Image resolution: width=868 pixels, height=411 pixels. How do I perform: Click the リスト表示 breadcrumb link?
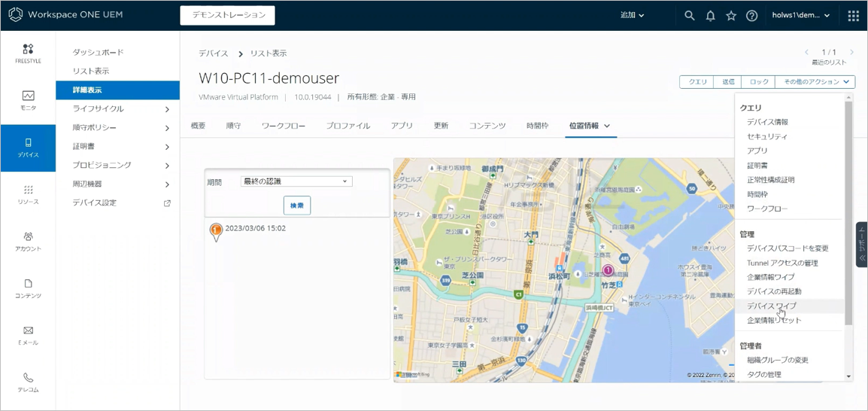point(269,53)
